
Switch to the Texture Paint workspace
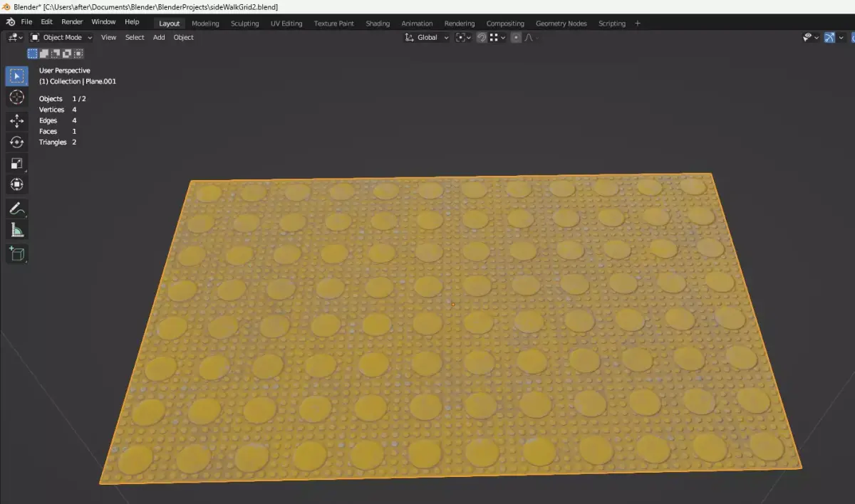point(334,23)
